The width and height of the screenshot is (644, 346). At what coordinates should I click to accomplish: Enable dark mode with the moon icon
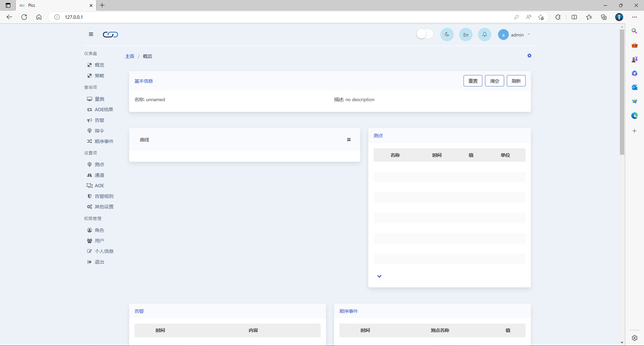coord(447,34)
